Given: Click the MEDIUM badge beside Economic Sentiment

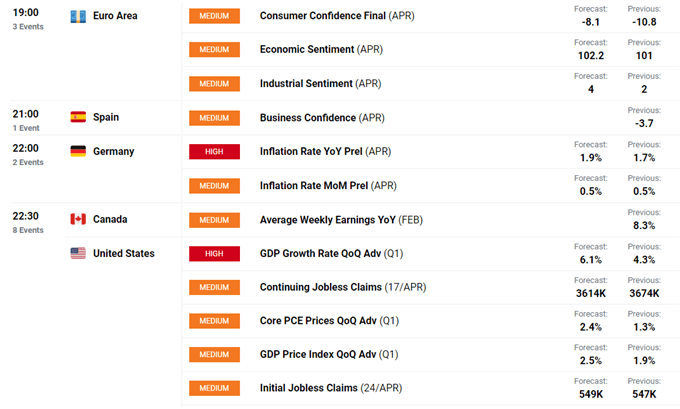Looking at the screenshot, I should (214, 49).
